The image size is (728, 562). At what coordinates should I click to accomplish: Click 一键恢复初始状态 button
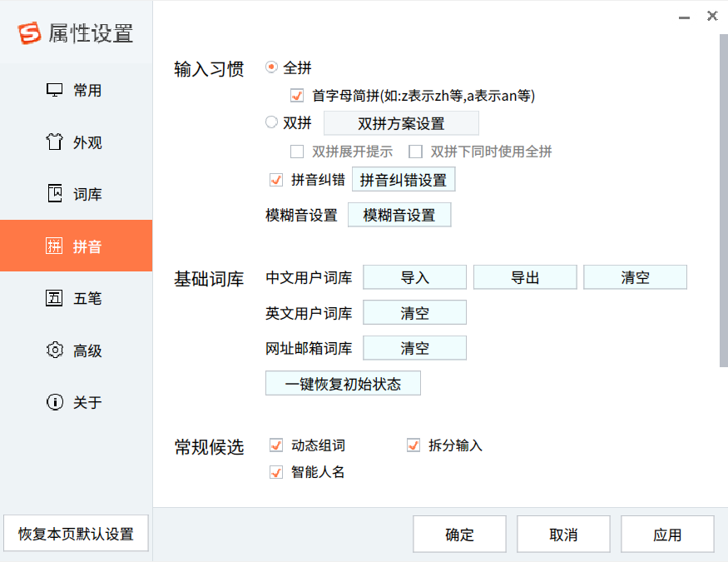(x=343, y=383)
